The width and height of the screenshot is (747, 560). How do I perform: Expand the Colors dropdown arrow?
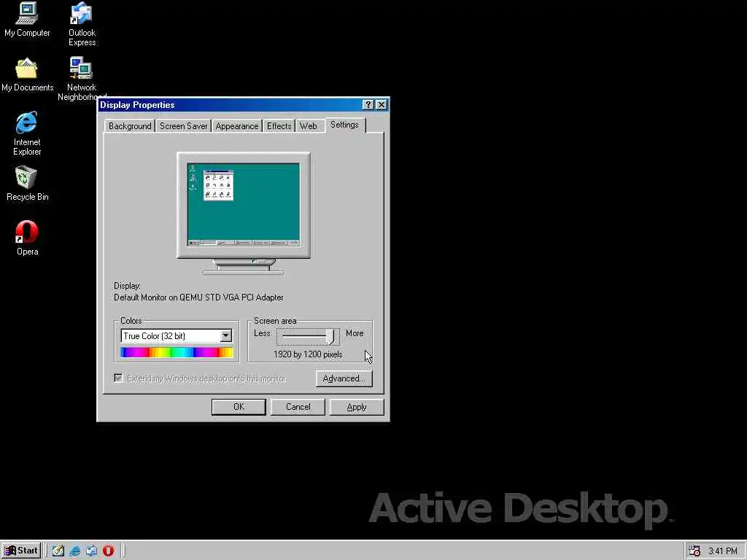(226, 335)
